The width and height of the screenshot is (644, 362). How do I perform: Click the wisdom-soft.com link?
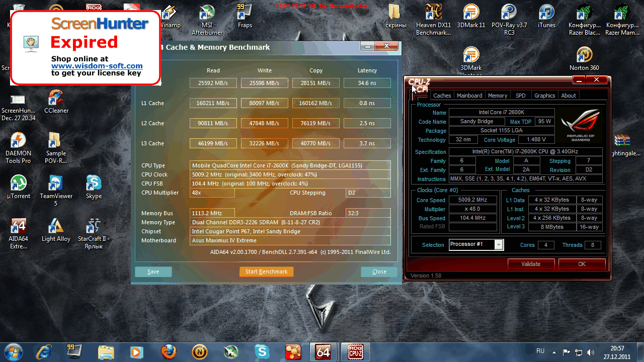click(97, 66)
